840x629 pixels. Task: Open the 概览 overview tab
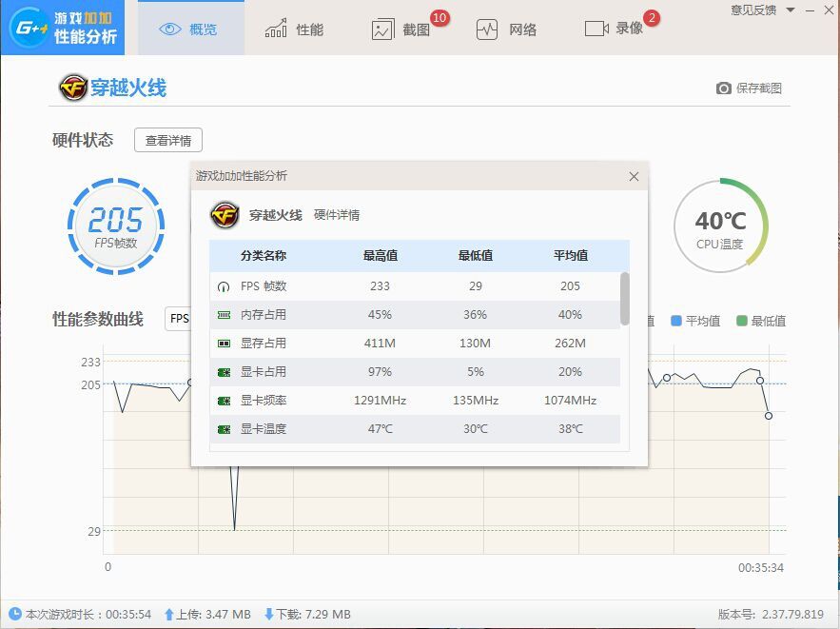[x=190, y=29]
